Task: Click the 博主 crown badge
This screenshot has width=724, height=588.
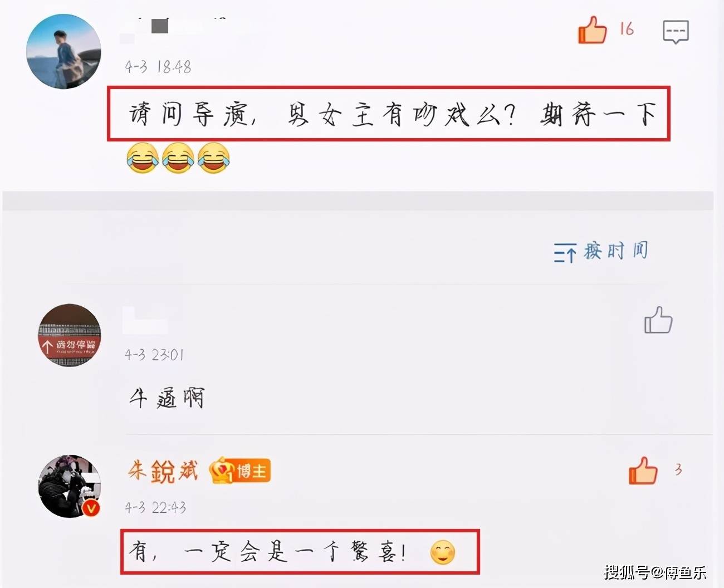Action: 239,472
